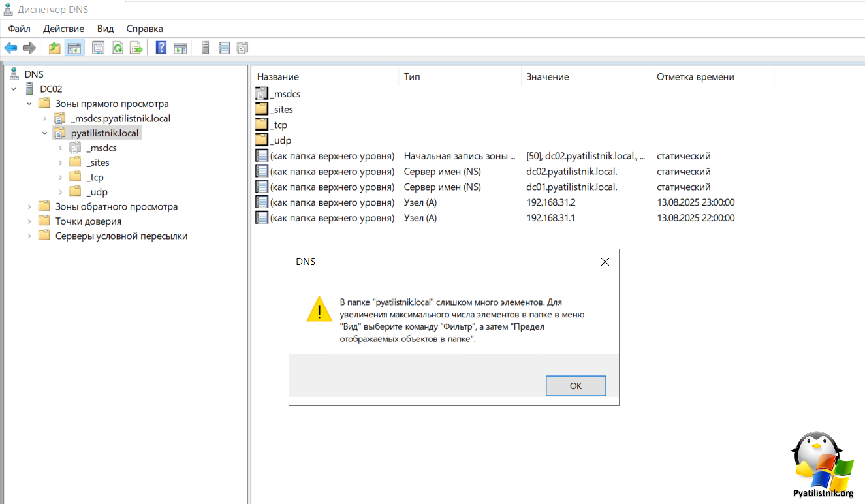
Task: Select the Зоны прямого просмотра tree item
Action: [x=112, y=104]
